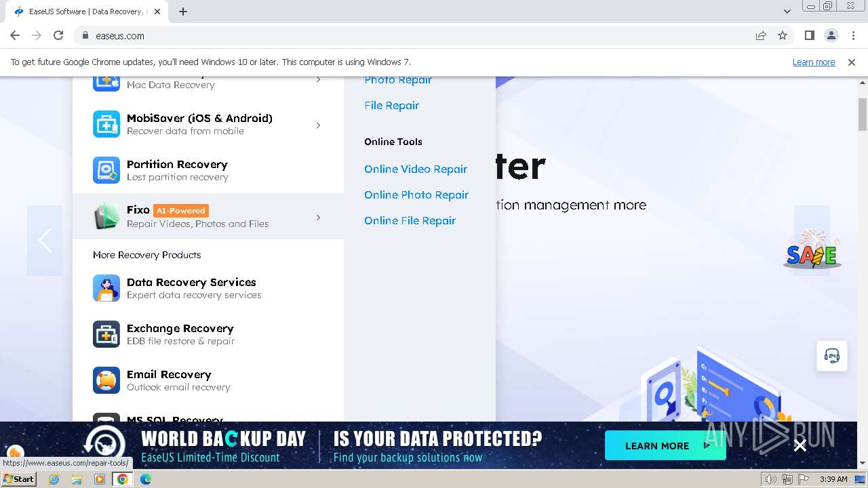The image size is (868, 488).
Task: Launch Internet Explorer from taskbar
Action: click(x=54, y=479)
